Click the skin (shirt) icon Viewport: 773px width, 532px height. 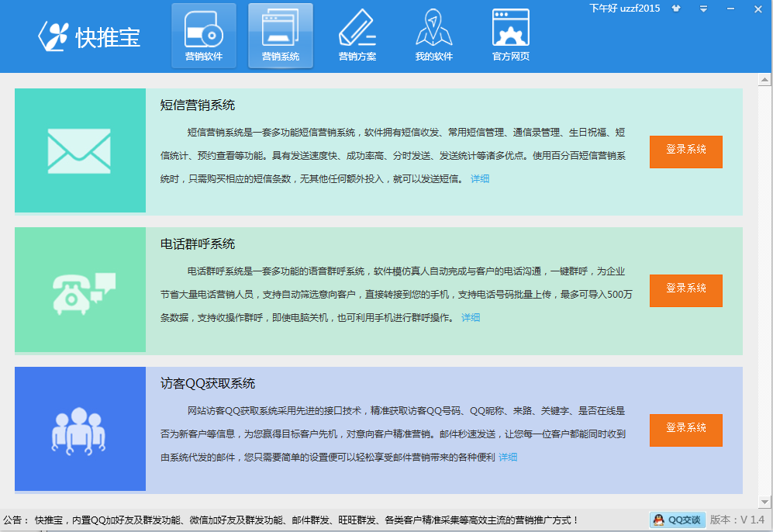pos(676,9)
